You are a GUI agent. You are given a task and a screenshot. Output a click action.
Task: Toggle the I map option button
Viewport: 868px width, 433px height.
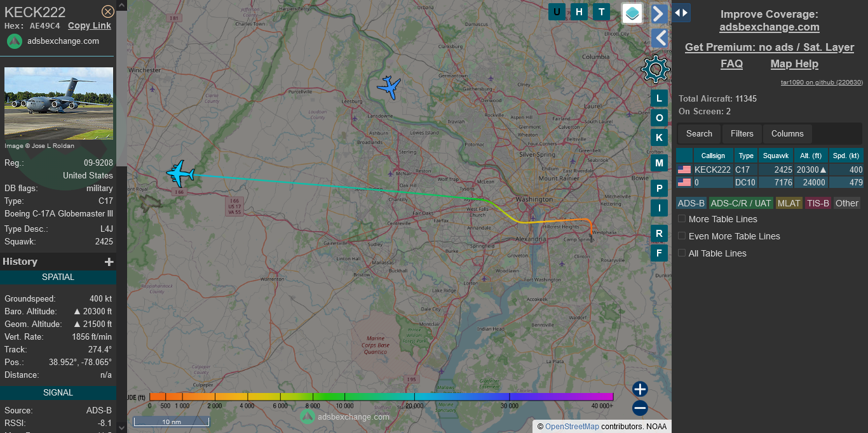[659, 208]
